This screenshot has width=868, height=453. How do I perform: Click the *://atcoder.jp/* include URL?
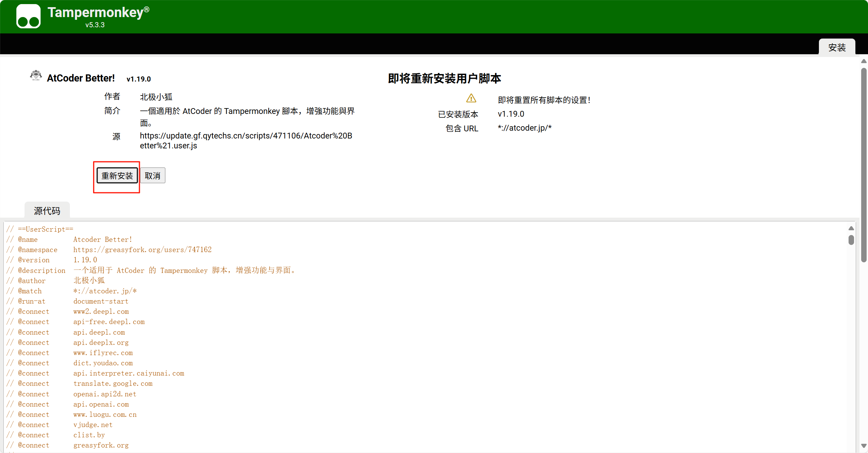pyautogui.click(x=524, y=128)
